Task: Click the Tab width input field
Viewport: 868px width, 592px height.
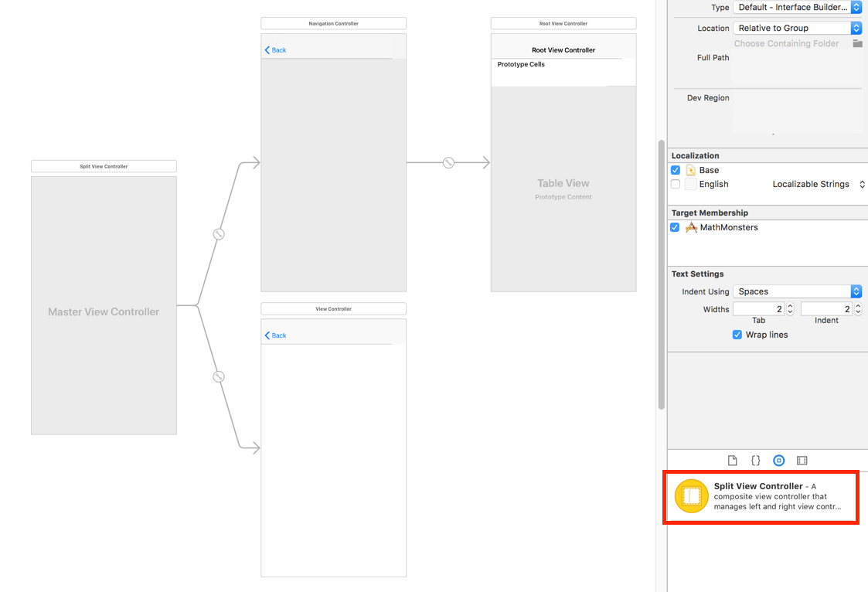Action: tap(759, 309)
